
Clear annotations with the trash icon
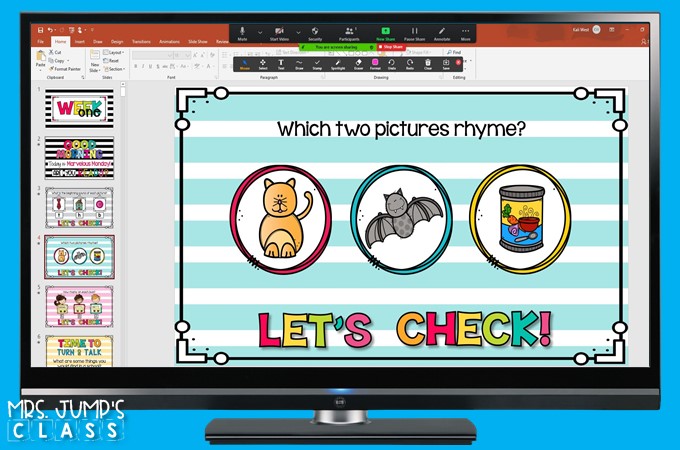point(428,64)
